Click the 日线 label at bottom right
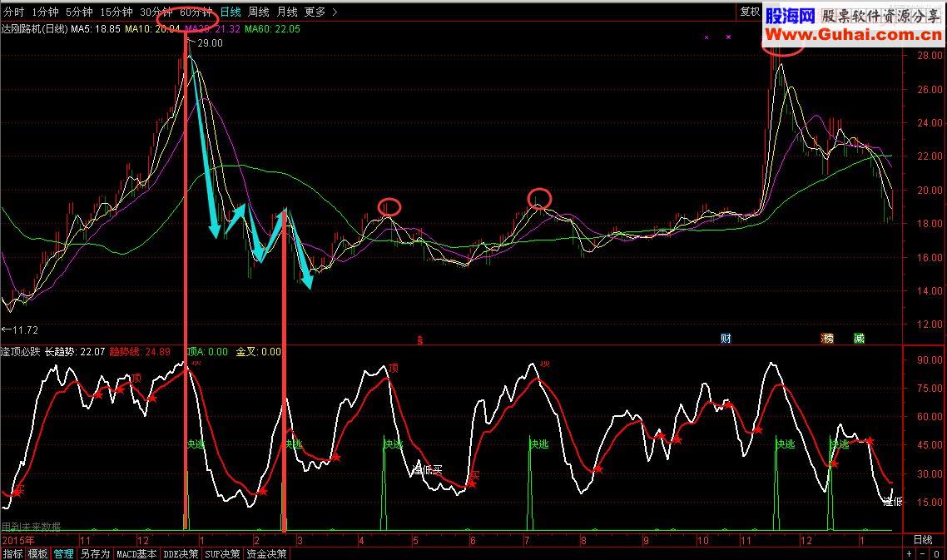This screenshot has width=947, height=560. [923, 539]
